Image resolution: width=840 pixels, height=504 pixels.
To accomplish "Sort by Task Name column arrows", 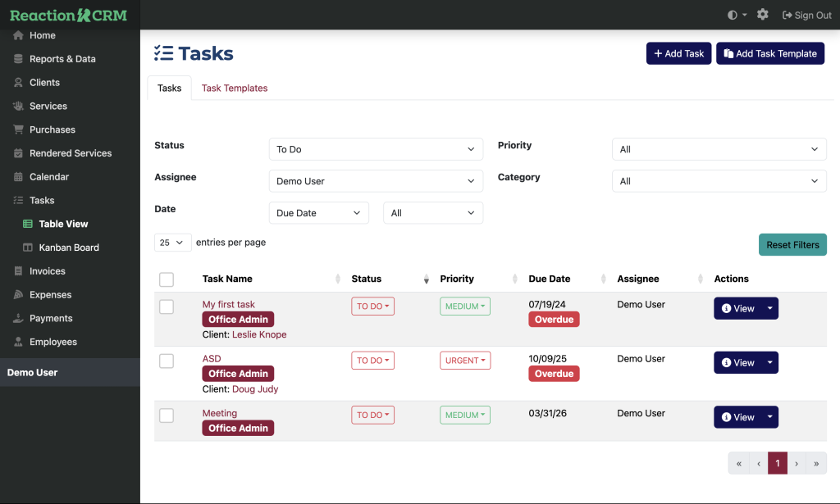I will (338, 279).
